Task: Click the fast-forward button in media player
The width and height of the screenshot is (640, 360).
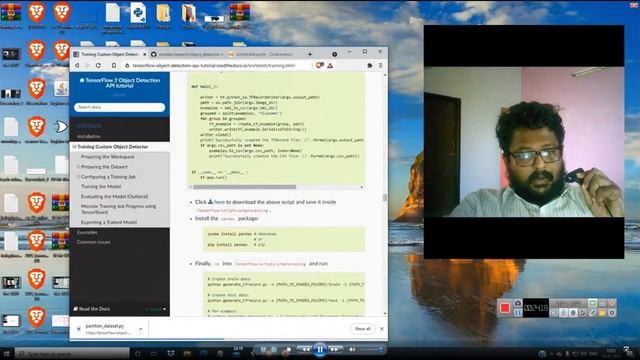Action: (335, 349)
